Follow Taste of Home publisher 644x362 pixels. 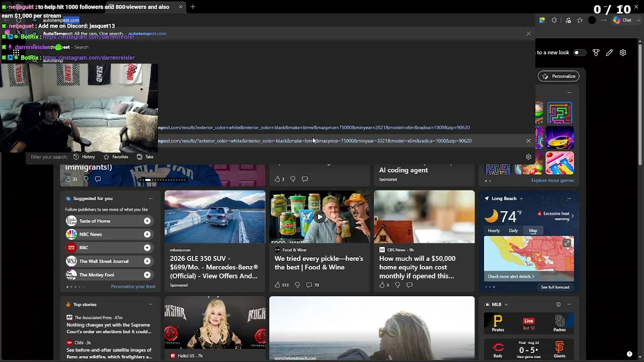[x=147, y=221]
